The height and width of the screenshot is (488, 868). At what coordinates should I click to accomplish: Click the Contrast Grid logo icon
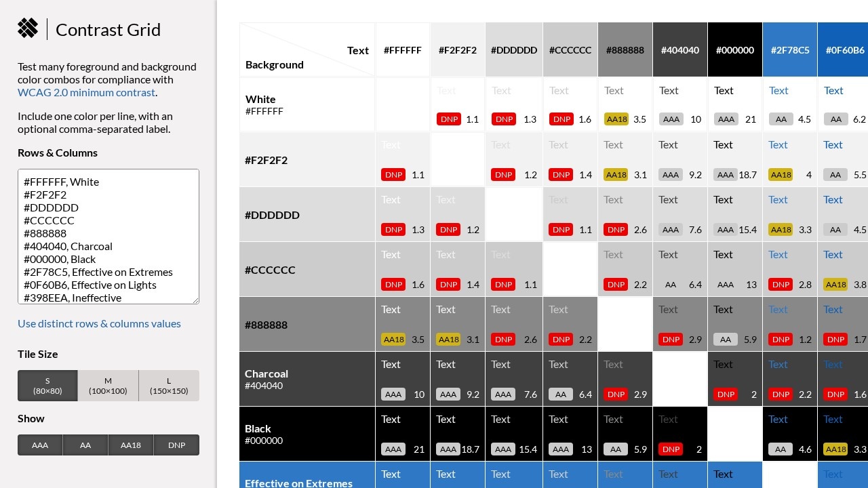coord(28,28)
